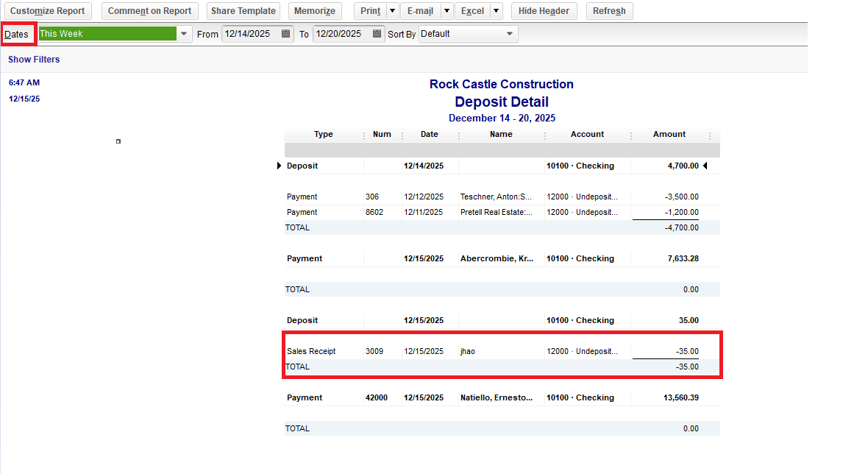868x474 pixels.
Task: Refresh the report
Action: 609,11
